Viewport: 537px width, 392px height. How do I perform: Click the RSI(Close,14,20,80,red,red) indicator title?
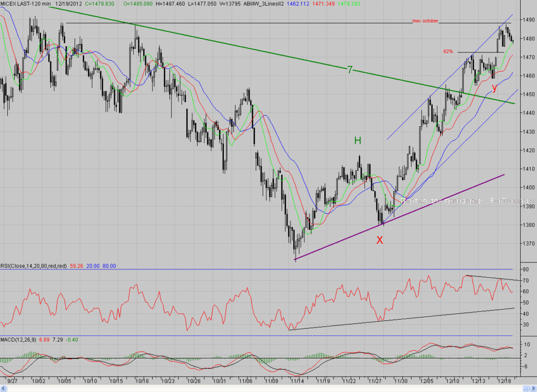[x=34, y=266]
